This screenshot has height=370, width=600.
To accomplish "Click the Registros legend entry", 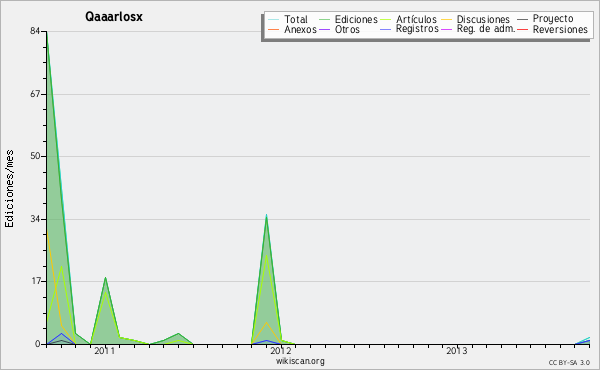I will pos(417,29).
